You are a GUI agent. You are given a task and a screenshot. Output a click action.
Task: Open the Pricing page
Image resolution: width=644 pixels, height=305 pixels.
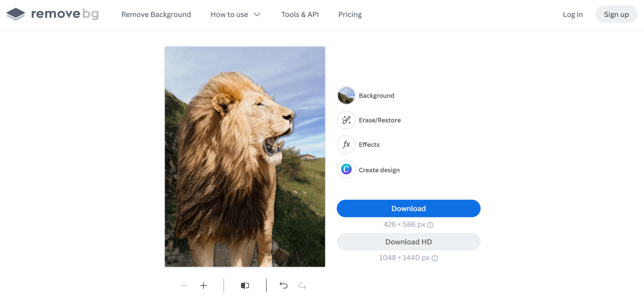[x=350, y=14]
